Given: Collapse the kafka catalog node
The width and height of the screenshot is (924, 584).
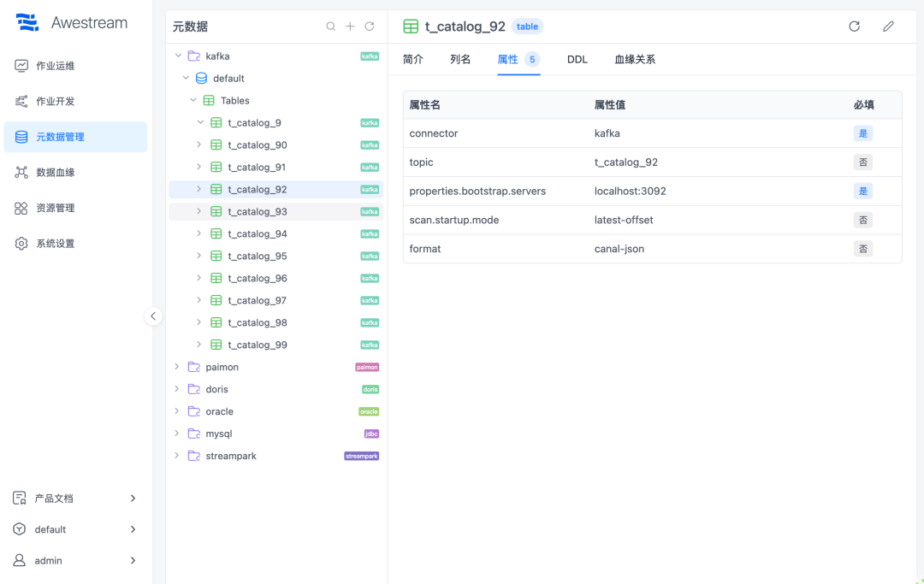Looking at the screenshot, I should pyautogui.click(x=179, y=56).
